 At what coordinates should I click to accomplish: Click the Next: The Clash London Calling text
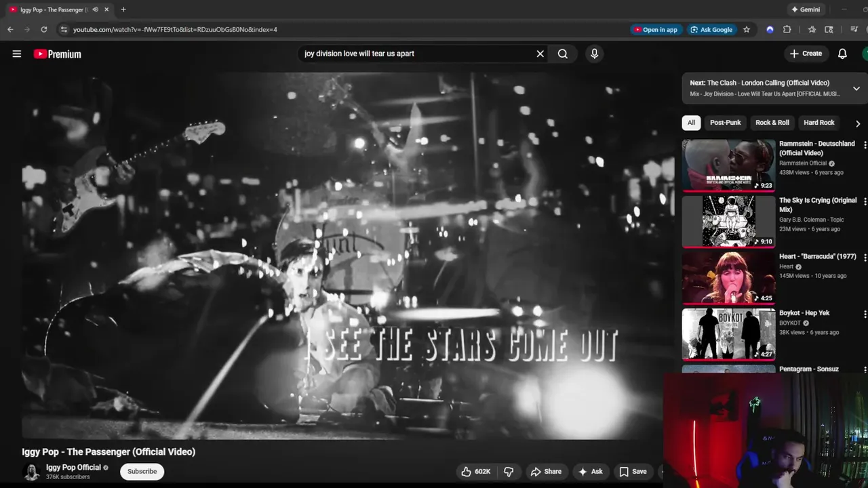point(759,83)
